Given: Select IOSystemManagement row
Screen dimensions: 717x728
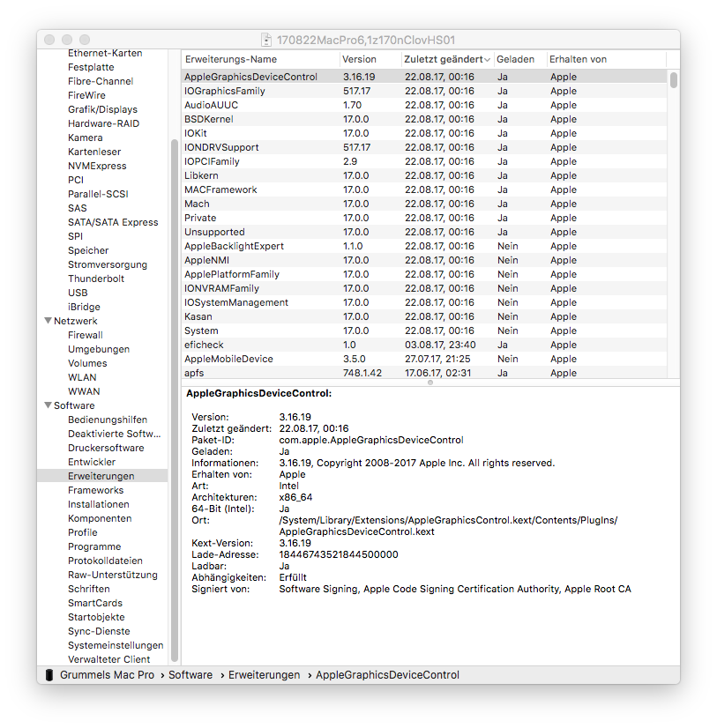Looking at the screenshot, I should coord(424,302).
